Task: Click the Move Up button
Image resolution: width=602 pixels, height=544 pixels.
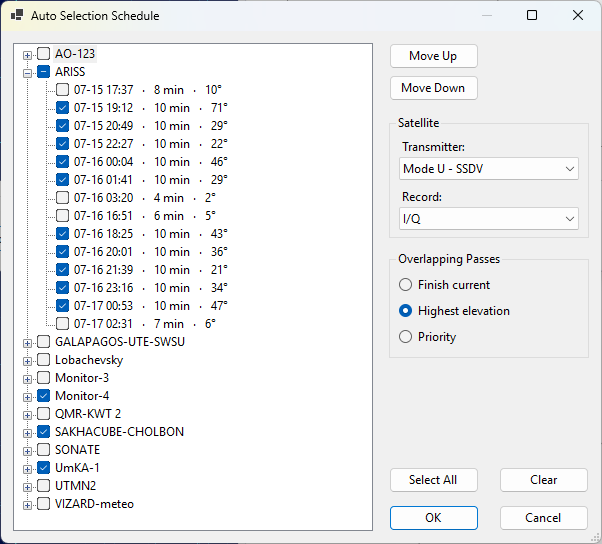Action: coord(434,56)
